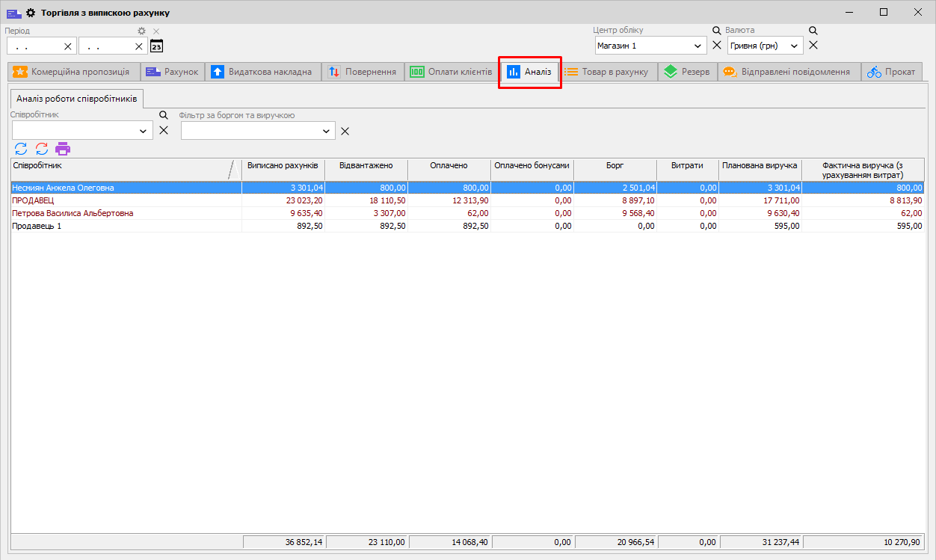Open the Центр обліку dropdown Магазин 1
936x560 pixels.
[x=698, y=46]
